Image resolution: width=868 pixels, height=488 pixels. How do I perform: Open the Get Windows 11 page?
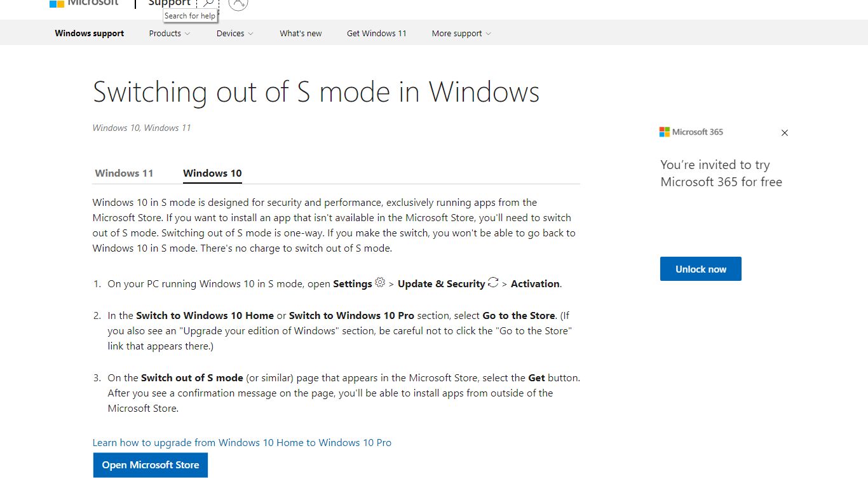tap(377, 34)
